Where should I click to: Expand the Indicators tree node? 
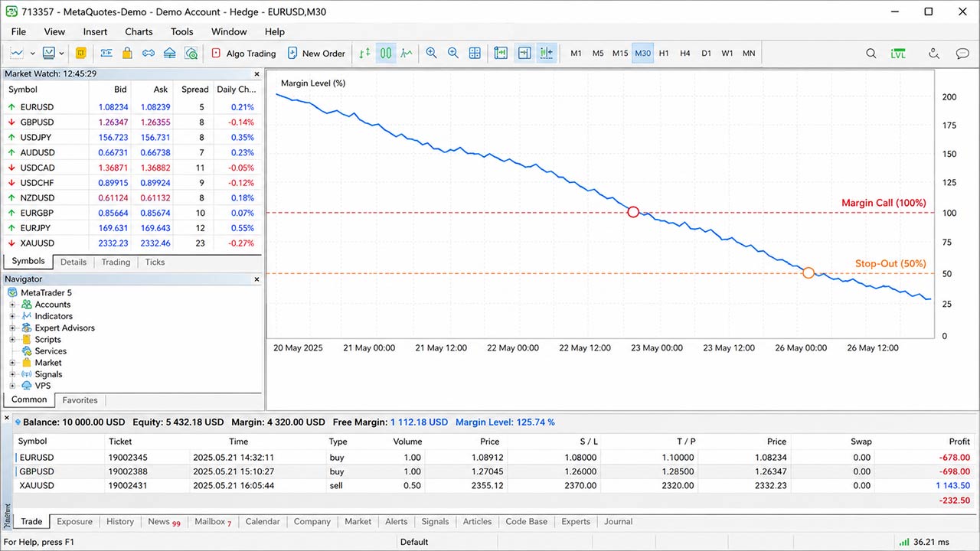click(x=12, y=316)
